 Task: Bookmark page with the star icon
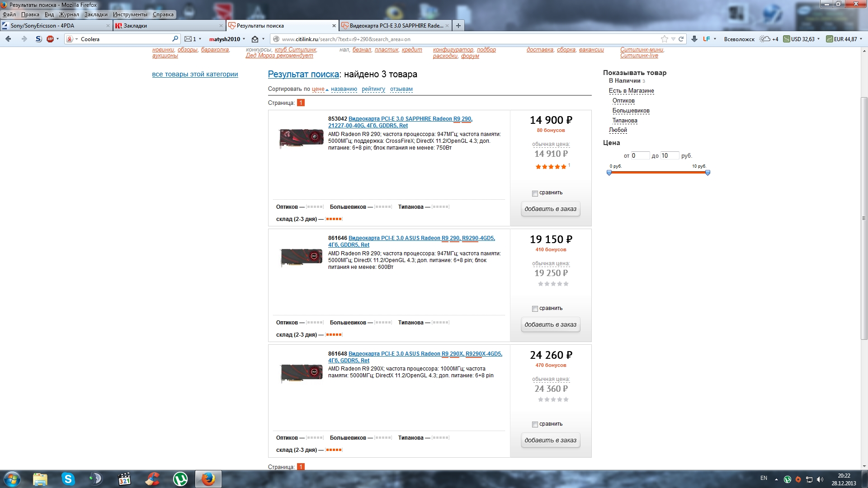coord(664,39)
